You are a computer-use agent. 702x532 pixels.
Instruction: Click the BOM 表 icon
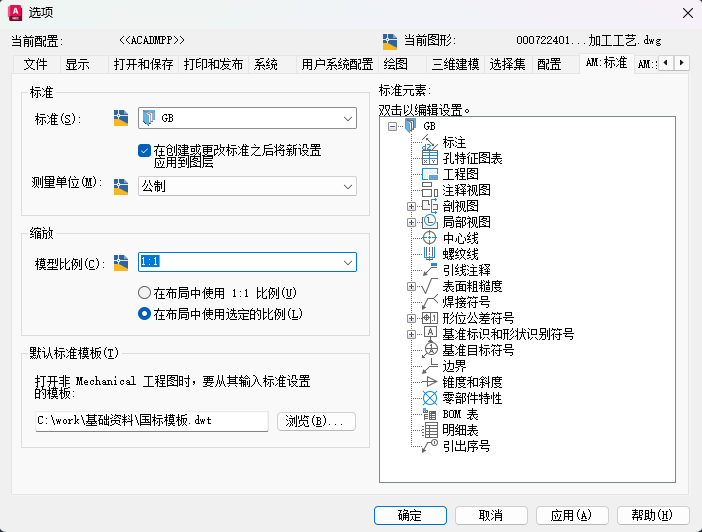coord(430,414)
